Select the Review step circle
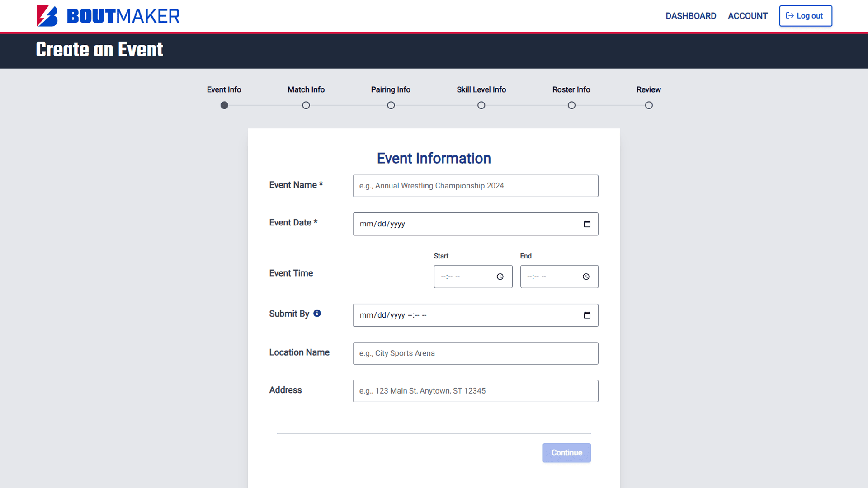 click(649, 105)
